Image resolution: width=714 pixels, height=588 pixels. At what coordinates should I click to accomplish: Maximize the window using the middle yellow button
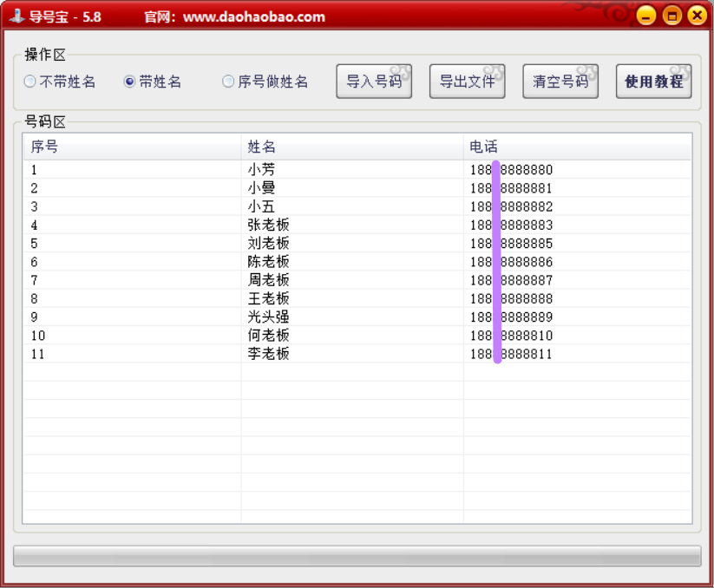coord(671,16)
